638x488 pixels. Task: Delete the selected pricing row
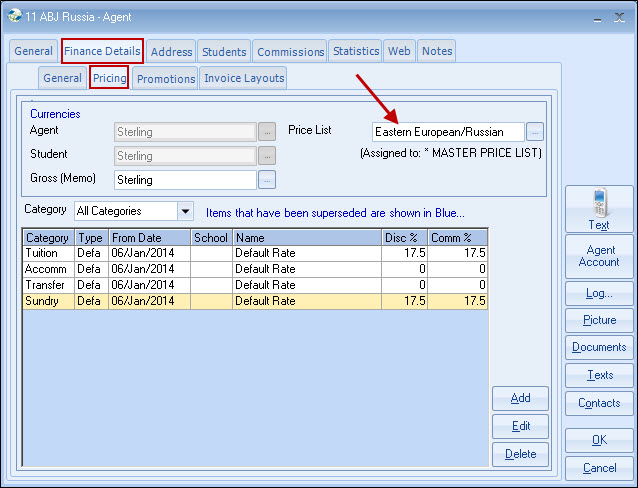(x=520, y=454)
